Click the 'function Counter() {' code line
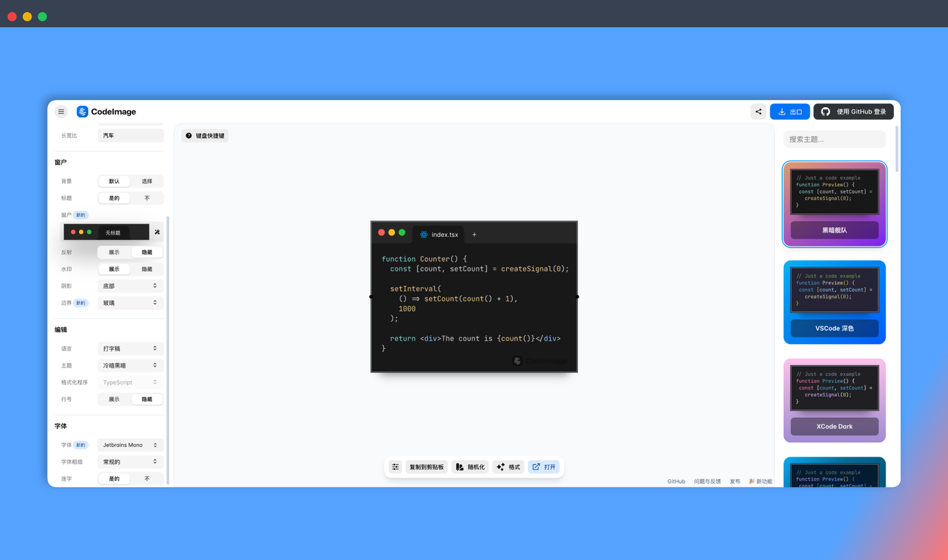Screen dimensions: 948x560 pyautogui.click(x=424, y=259)
